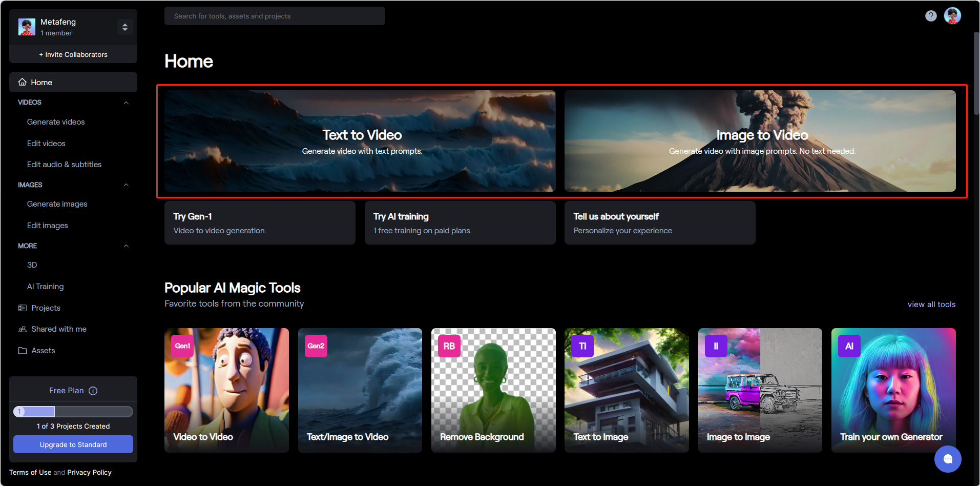This screenshot has height=486, width=980.
Task: Open Shared with me in sidebar
Action: (x=59, y=329)
